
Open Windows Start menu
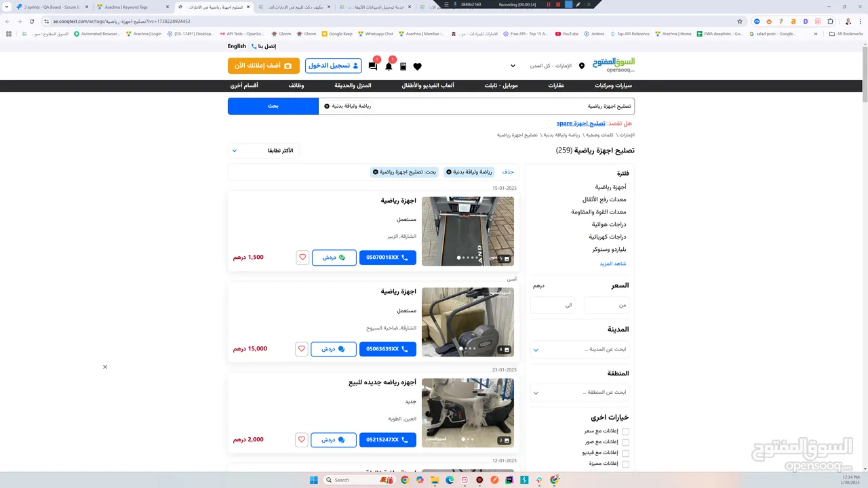pyautogui.click(x=314, y=480)
